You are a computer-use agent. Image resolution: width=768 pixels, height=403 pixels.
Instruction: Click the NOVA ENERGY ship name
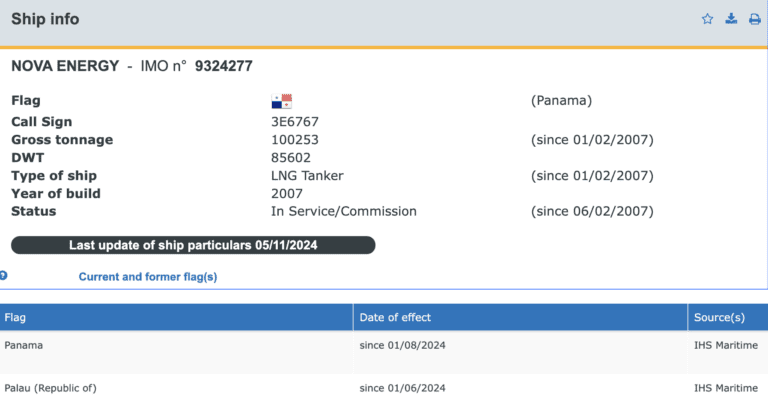point(66,66)
